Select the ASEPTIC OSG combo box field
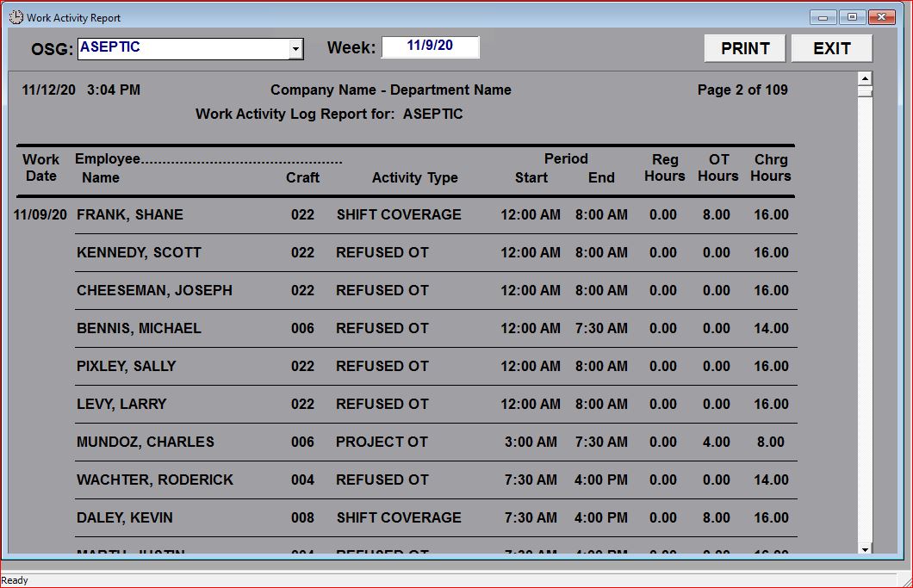This screenshot has width=913, height=588. click(x=189, y=49)
